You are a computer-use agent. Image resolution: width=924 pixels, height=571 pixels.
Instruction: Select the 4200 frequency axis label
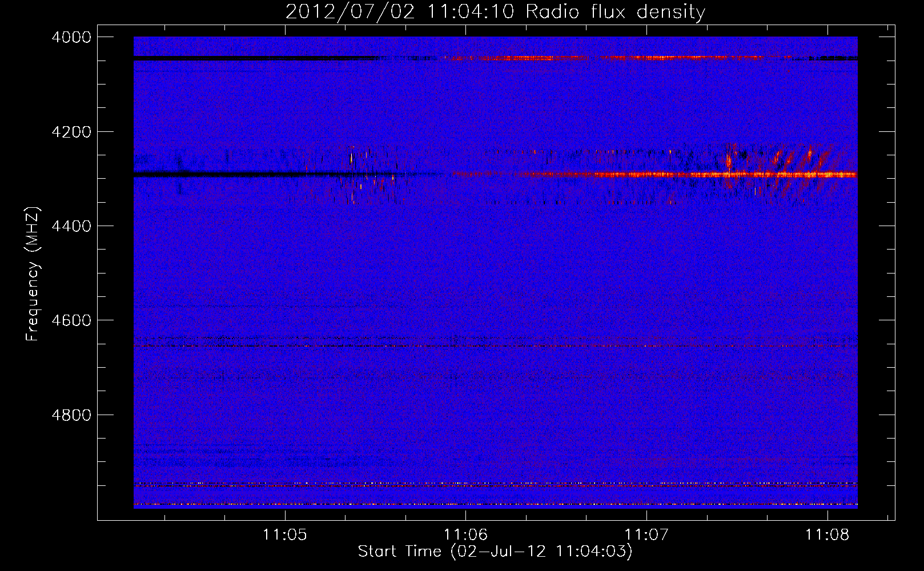tap(71, 132)
